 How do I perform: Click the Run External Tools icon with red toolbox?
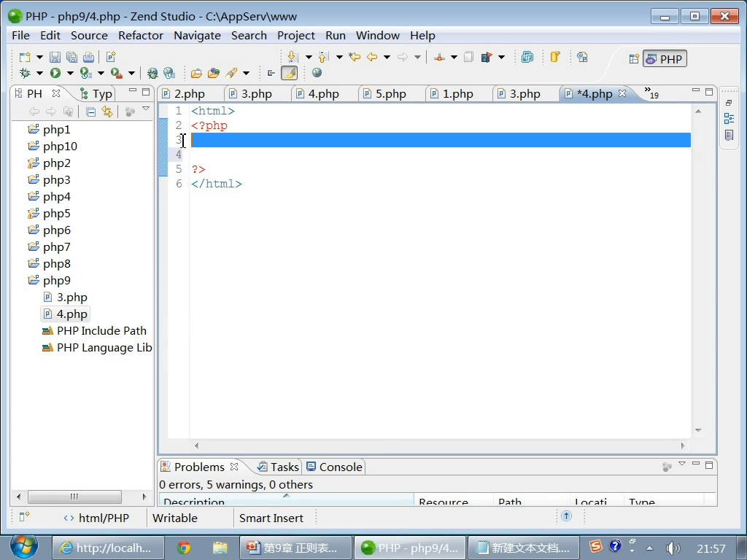116,73
